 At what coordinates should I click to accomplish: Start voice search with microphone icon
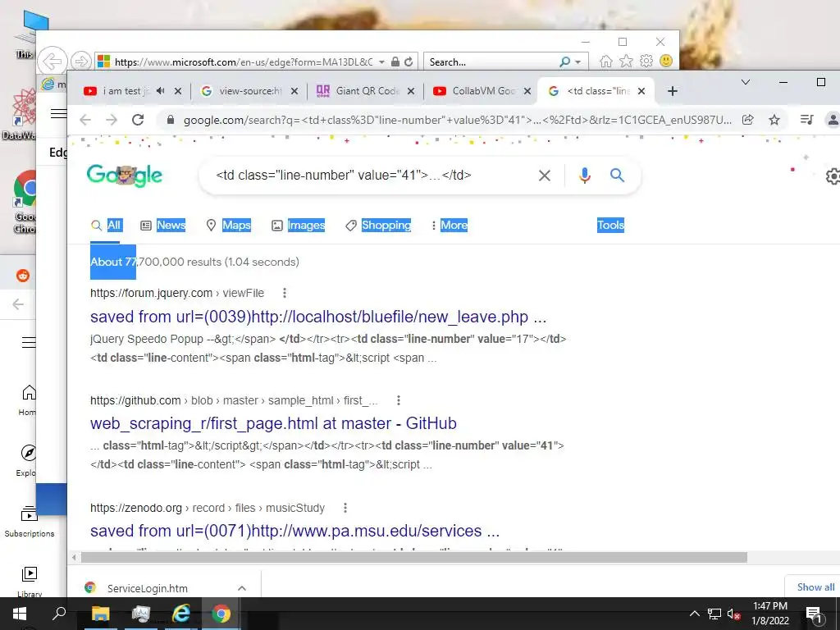(x=584, y=176)
